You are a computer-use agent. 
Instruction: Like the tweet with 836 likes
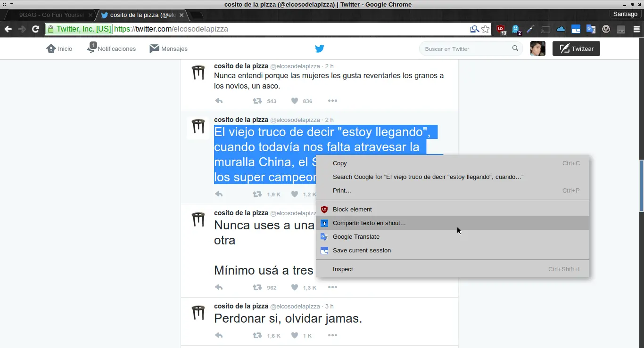(294, 101)
